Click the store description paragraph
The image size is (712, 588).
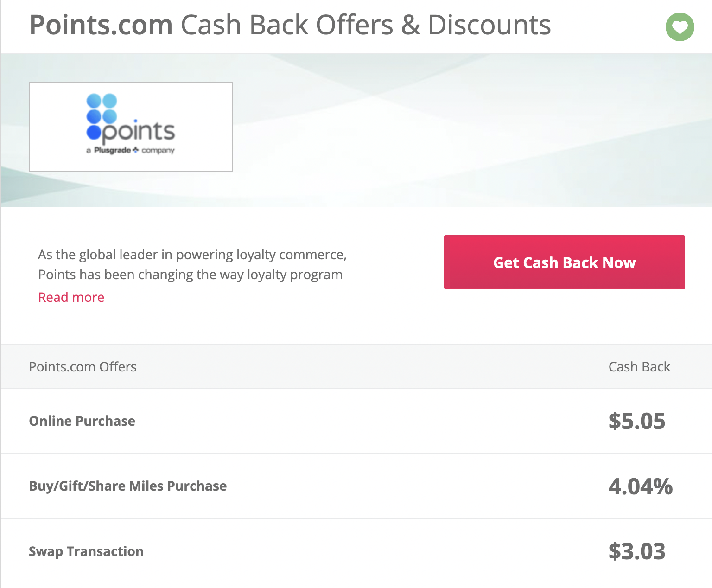point(192,264)
